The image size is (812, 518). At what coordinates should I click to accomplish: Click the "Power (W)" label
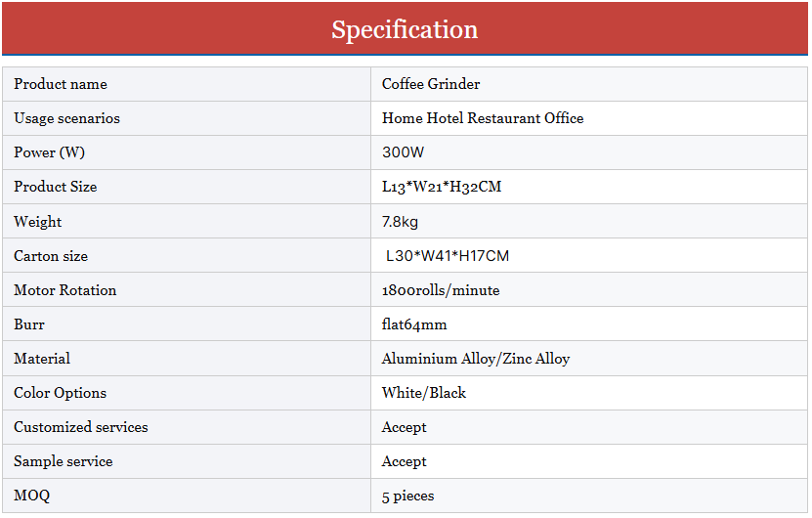point(49,152)
